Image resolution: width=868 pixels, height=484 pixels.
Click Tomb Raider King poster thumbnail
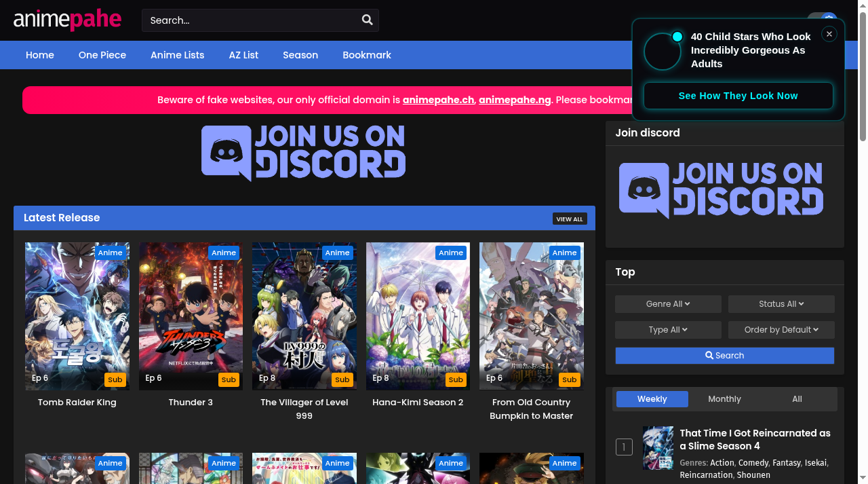click(x=77, y=316)
